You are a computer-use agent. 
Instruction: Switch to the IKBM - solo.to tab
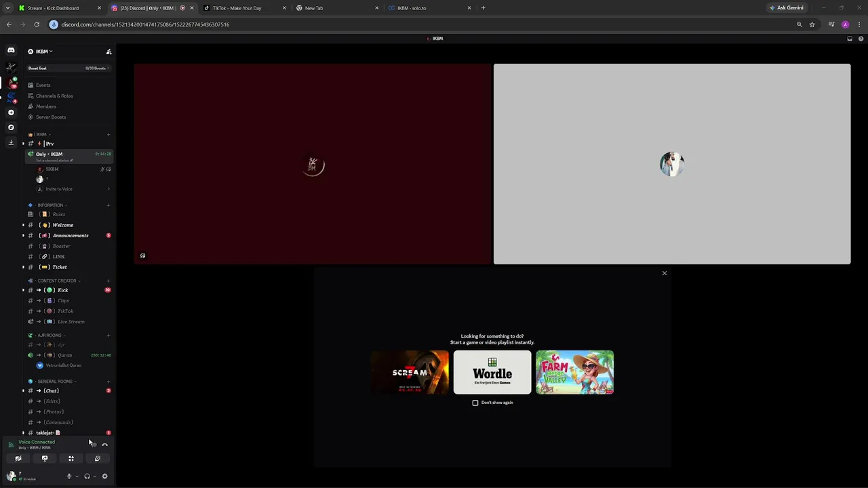pos(429,8)
